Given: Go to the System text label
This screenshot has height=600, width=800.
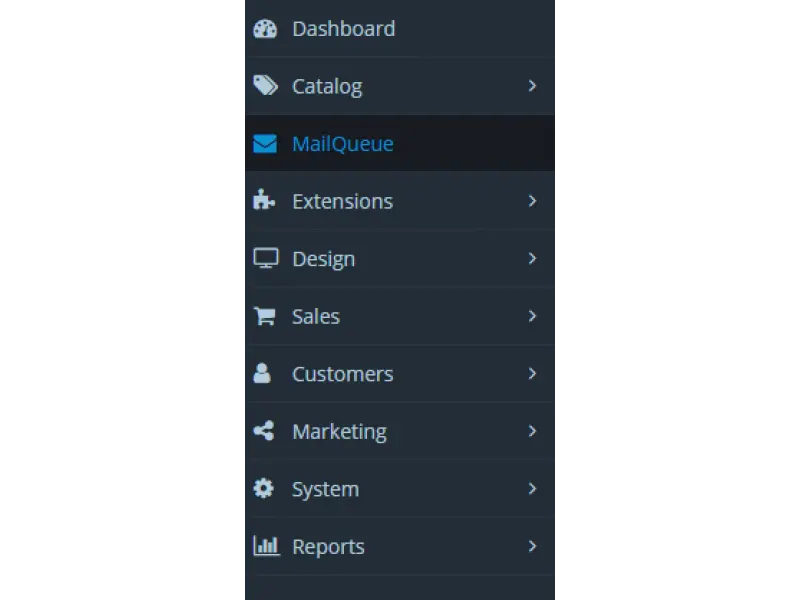Looking at the screenshot, I should point(326,489).
